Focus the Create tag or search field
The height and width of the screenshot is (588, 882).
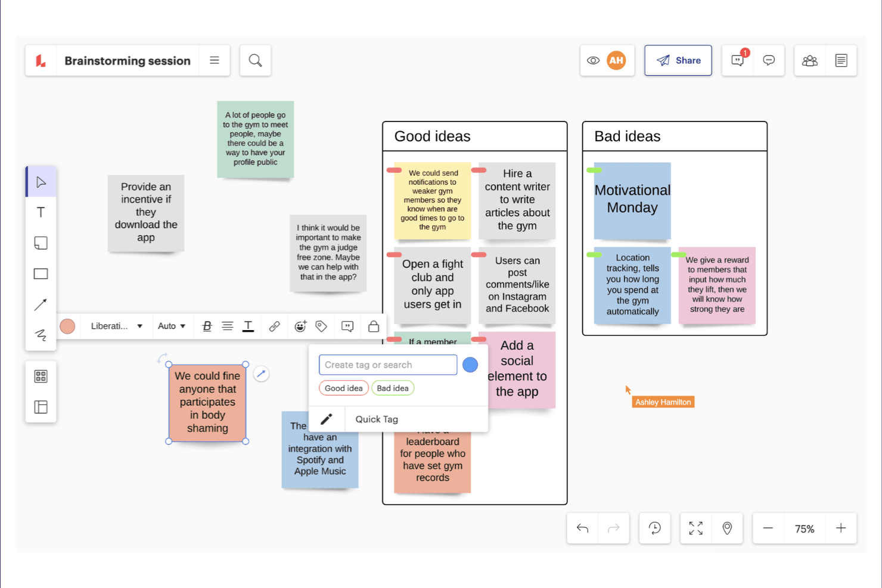388,365
